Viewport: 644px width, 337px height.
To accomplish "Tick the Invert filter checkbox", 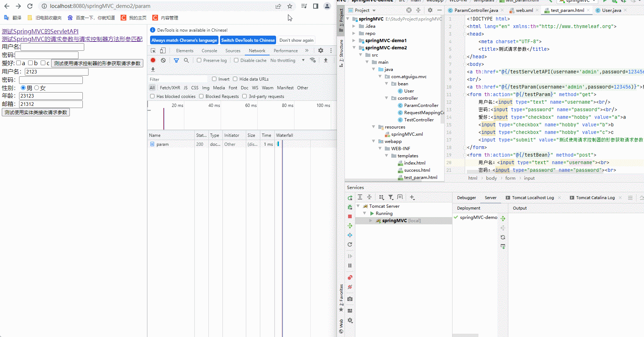I will [214, 79].
